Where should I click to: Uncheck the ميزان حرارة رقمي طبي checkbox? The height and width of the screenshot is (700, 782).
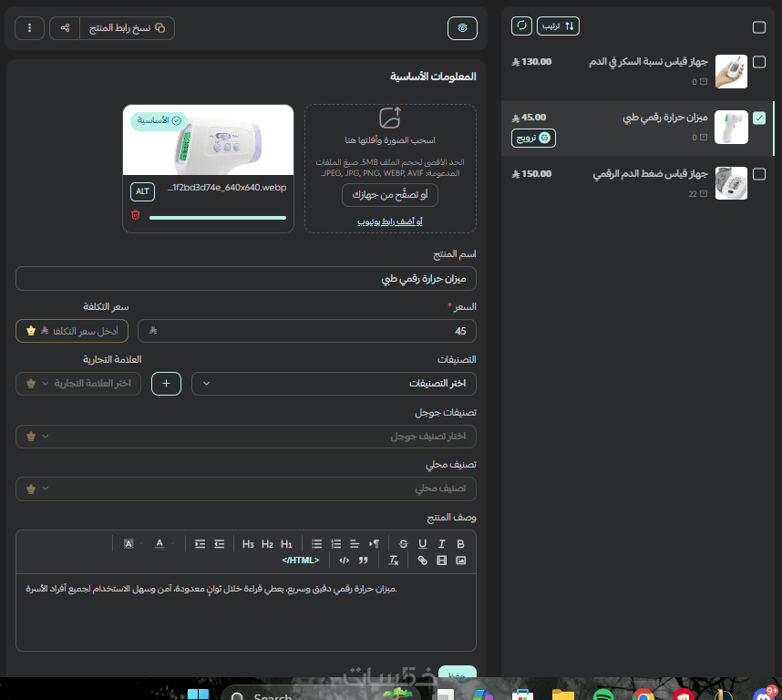point(759,118)
